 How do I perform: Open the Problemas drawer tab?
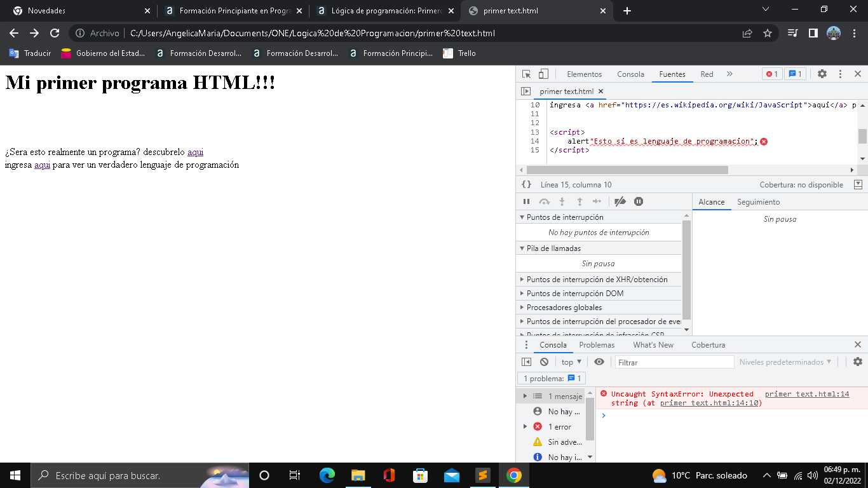tap(597, 345)
